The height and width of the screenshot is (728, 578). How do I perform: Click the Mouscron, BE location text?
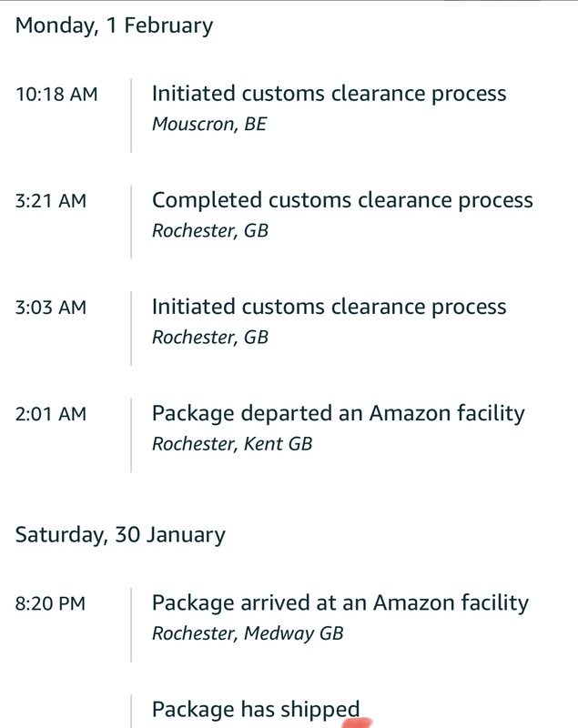[208, 125]
